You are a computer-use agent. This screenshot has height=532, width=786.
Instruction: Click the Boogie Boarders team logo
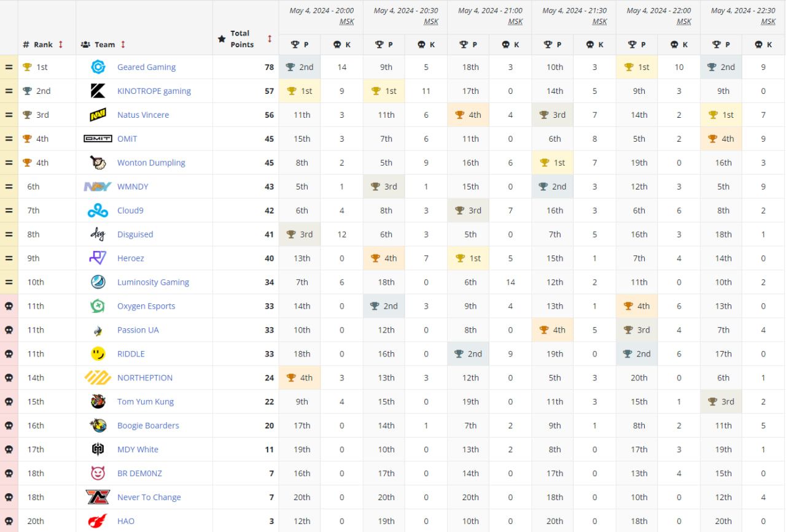tap(98, 426)
